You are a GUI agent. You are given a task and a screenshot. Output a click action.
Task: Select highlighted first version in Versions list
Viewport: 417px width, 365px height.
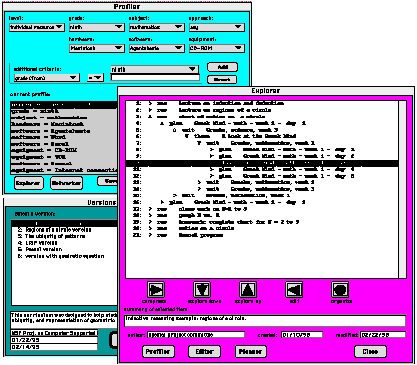(x=65, y=223)
